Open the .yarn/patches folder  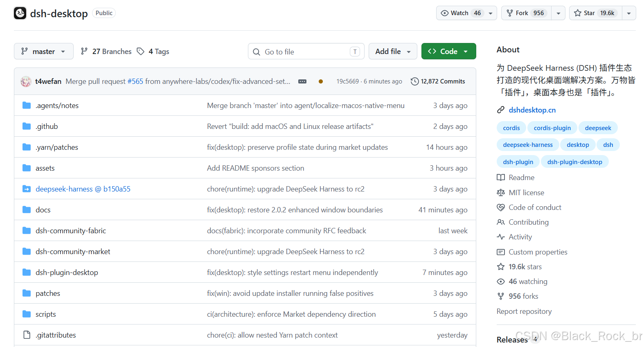click(57, 147)
